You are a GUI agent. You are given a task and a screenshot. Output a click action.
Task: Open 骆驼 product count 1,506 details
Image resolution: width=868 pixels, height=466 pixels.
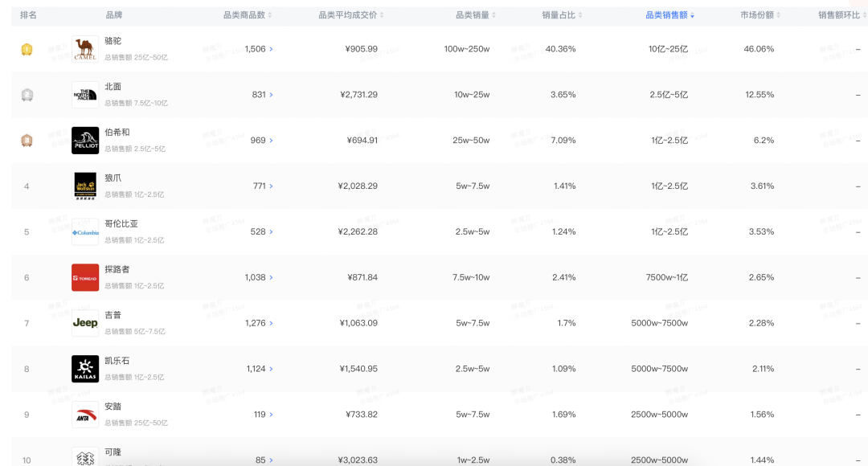click(259, 49)
